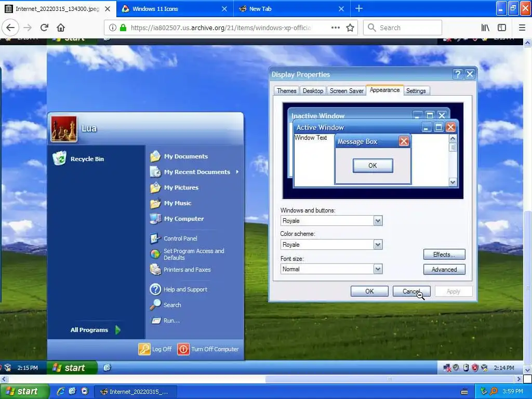Image resolution: width=532 pixels, height=399 pixels.
Task: Click the green padlock security icon
Action: coord(123,28)
